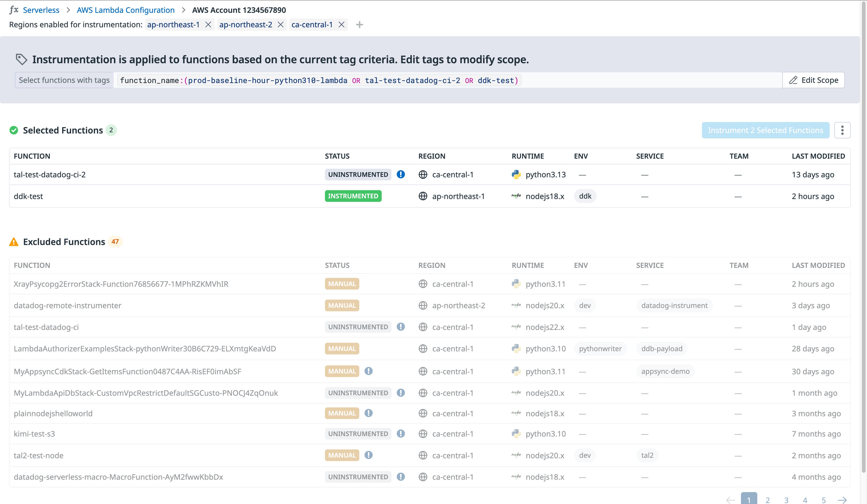Remove the ap-northeast-2 region tag
This screenshot has height=504, width=867.
[280, 24]
